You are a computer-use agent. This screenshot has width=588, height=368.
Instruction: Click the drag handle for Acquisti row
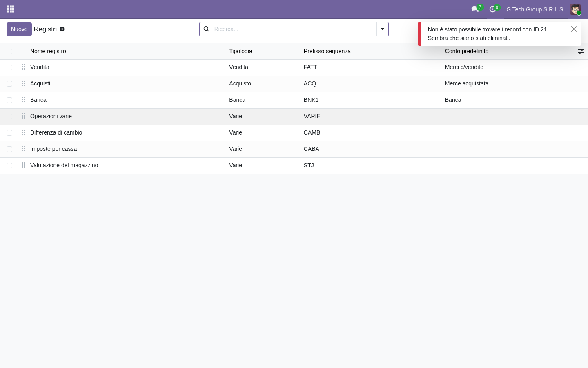(x=23, y=83)
